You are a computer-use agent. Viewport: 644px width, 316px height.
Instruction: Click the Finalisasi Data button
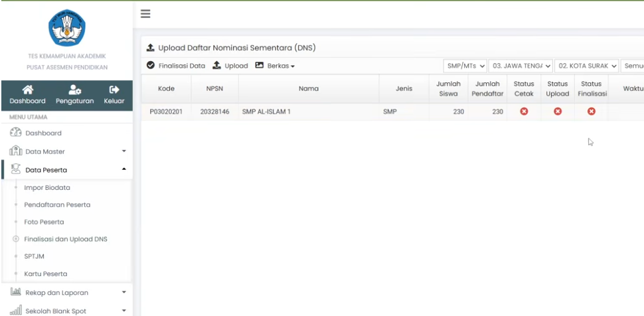pyautogui.click(x=176, y=66)
